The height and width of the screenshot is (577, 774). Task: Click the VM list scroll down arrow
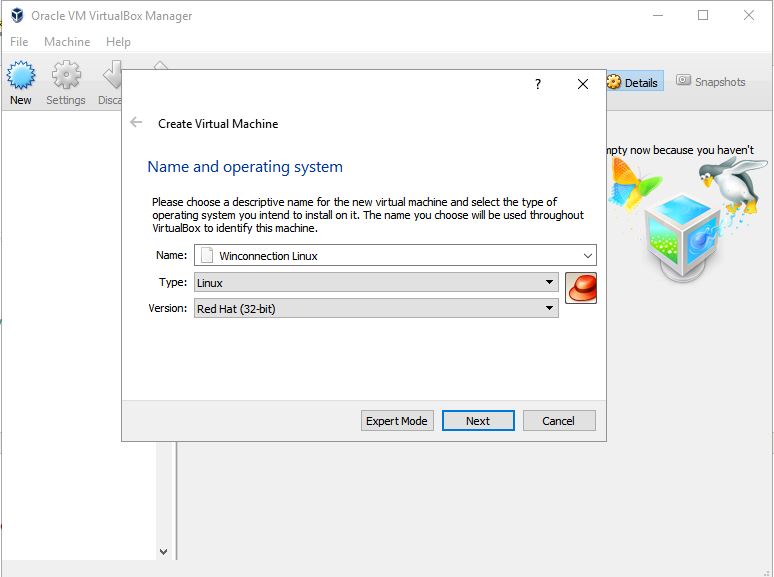(x=163, y=552)
